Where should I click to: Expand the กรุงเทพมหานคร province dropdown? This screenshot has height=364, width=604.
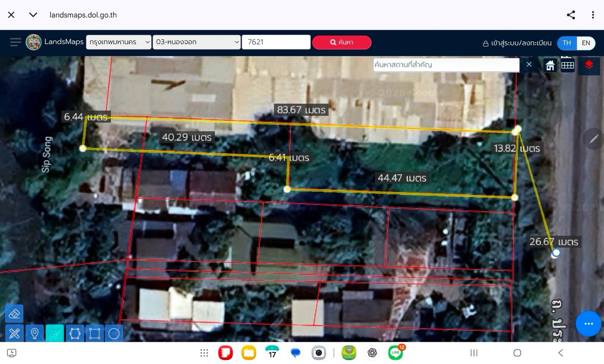(x=119, y=42)
